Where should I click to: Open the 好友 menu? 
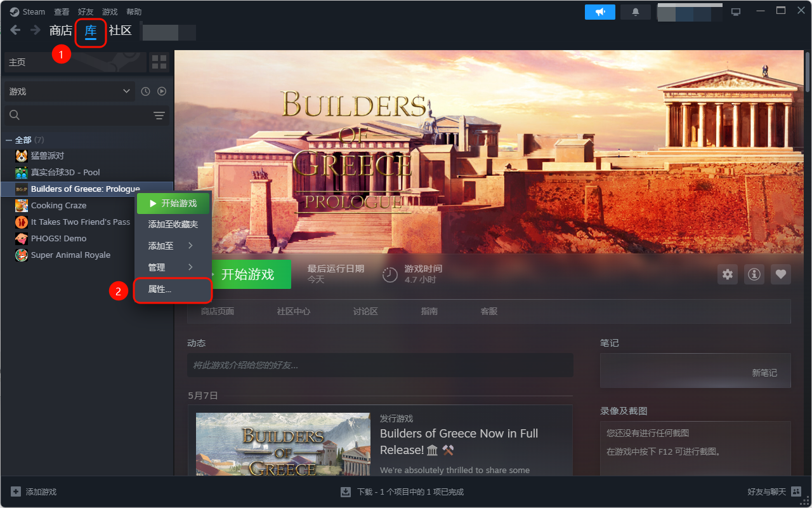[x=86, y=11]
